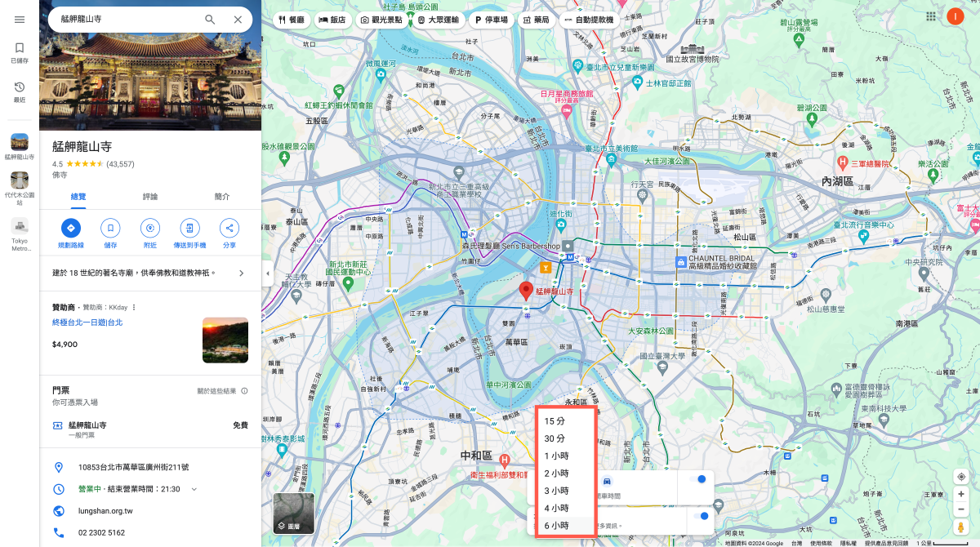Viewport: 980px width, 547px height.
Task: Click the 關於這些結果 info link
Action: click(222, 391)
